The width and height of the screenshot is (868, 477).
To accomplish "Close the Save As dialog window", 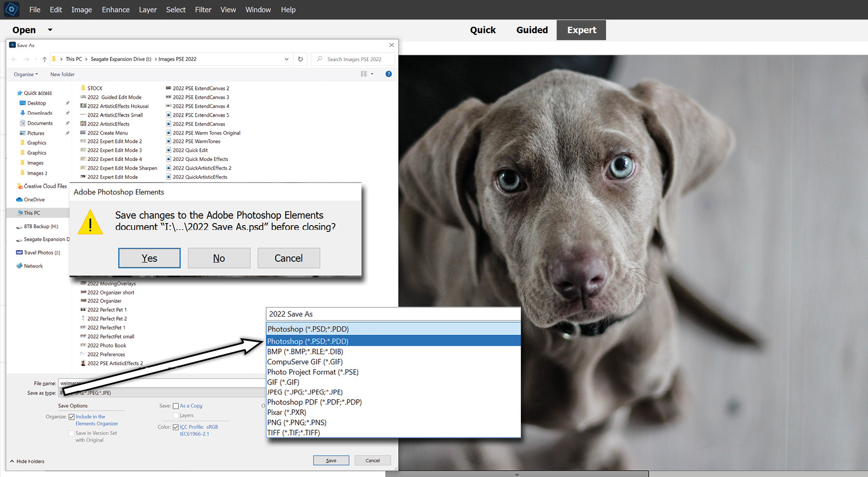I will pyautogui.click(x=391, y=45).
